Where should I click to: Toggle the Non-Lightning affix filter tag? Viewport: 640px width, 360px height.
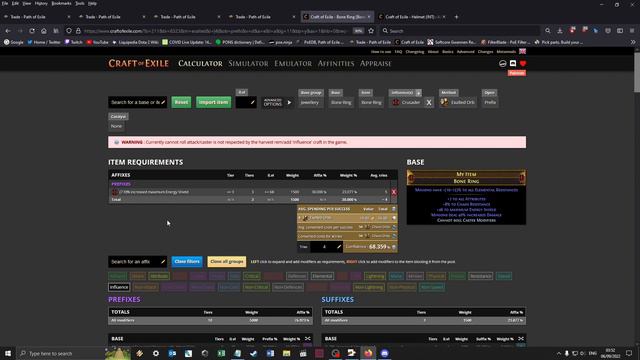click(369, 287)
